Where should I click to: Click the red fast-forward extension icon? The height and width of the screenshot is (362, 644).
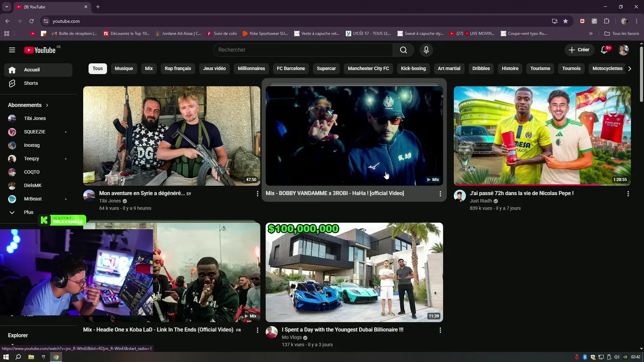pyautogui.click(x=582, y=21)
